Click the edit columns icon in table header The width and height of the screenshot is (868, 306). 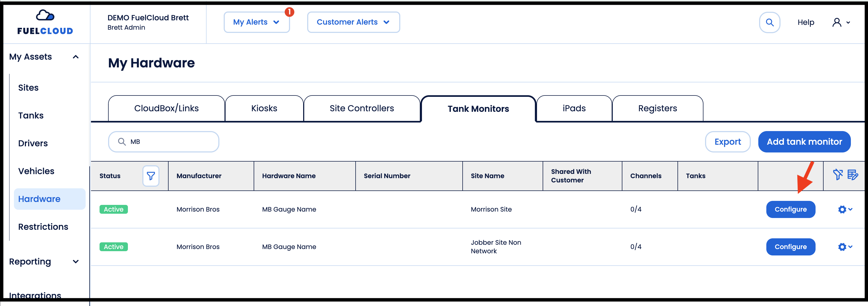(x=852, y=175)
